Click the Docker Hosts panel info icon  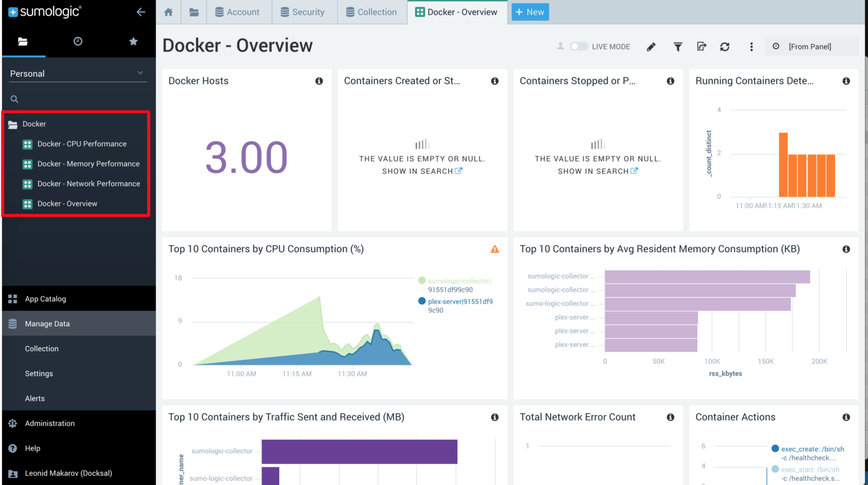click(x=319, y=81)
